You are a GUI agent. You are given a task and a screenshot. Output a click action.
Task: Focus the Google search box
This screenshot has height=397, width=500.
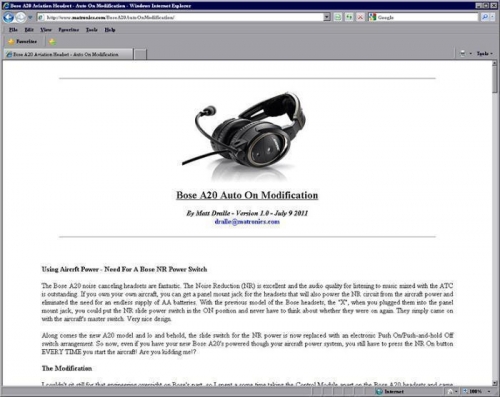(427, 17)
